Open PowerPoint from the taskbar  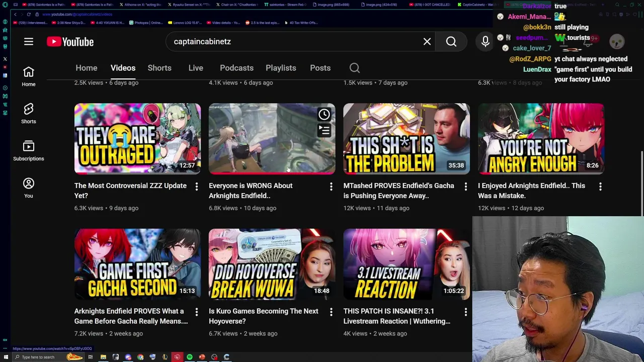(x=202, y=357)
